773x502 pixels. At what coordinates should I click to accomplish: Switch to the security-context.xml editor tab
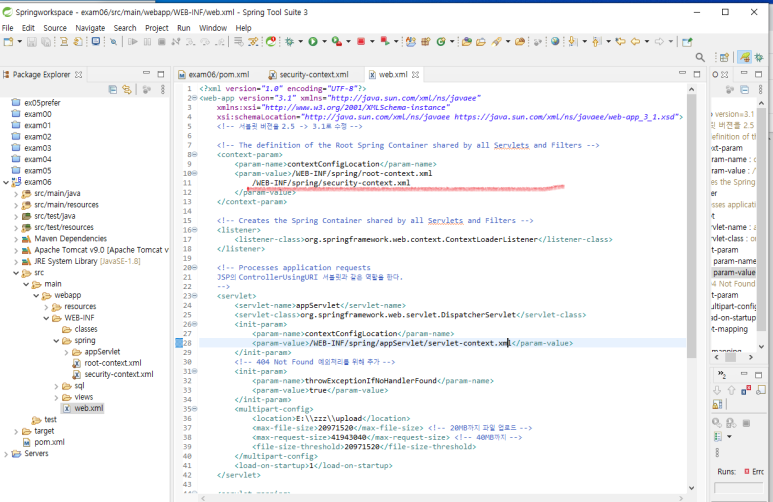click(x=309, y=74)
